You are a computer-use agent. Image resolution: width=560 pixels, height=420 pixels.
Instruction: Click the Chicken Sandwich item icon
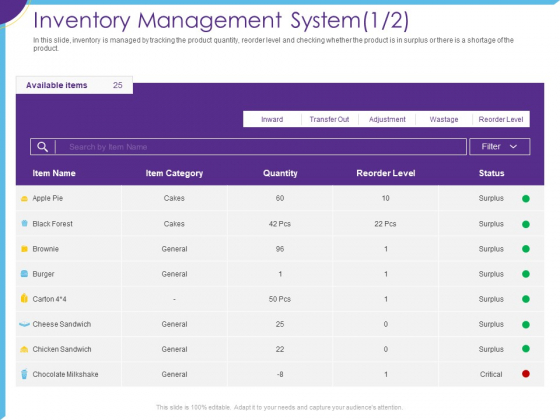pos(24,349)
